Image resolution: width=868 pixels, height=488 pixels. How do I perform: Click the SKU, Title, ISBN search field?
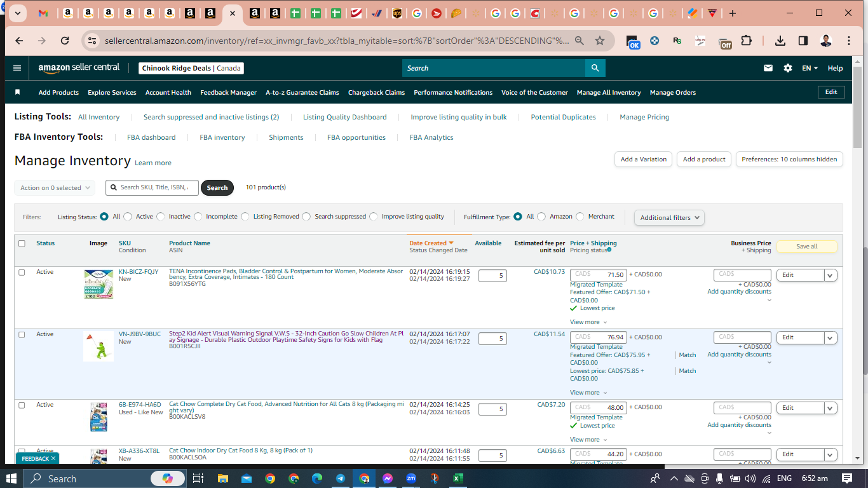152,187
